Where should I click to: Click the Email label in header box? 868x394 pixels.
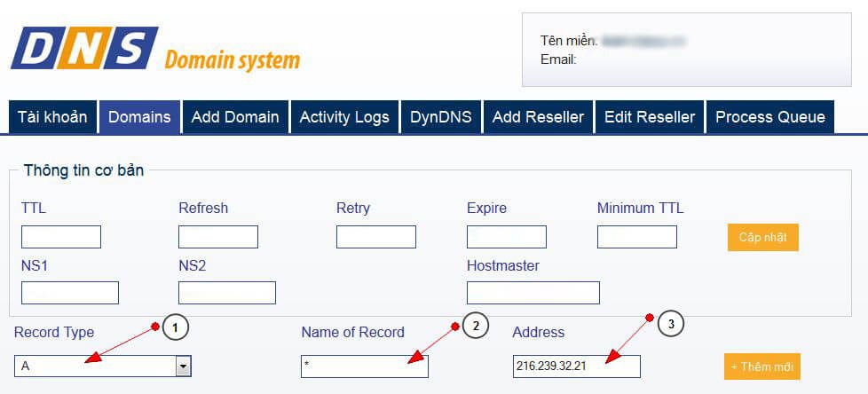click(x=558, y=59)
